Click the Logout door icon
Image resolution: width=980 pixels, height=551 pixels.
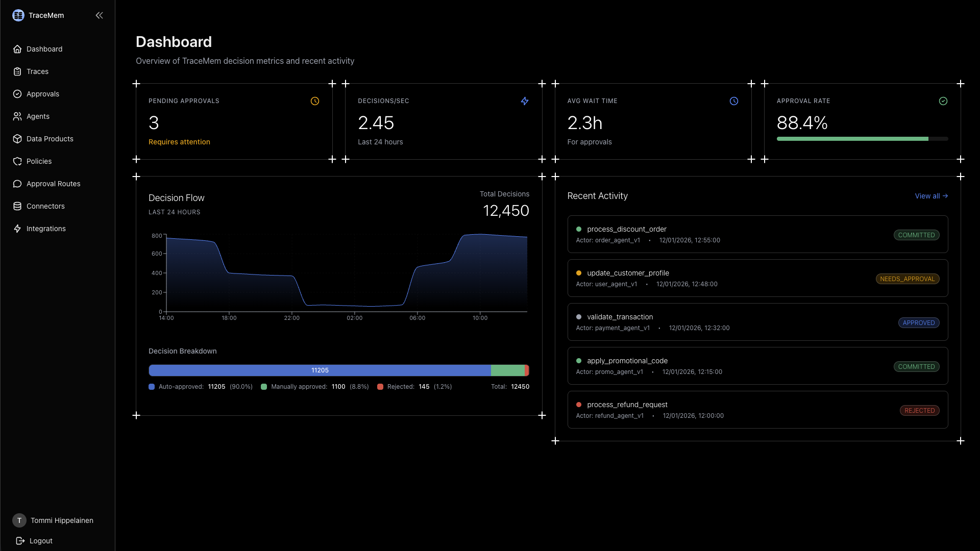[20, 541]
